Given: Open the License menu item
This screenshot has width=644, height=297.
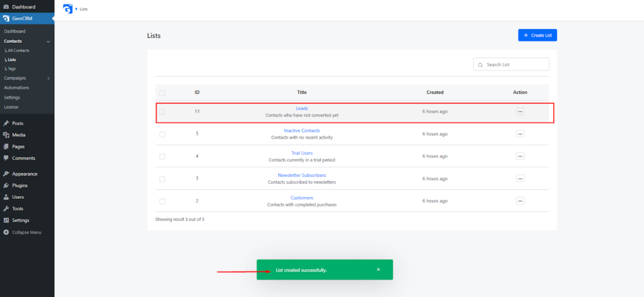Looking at the screenshot, I should pyautogui.click(x=11, y=107).
